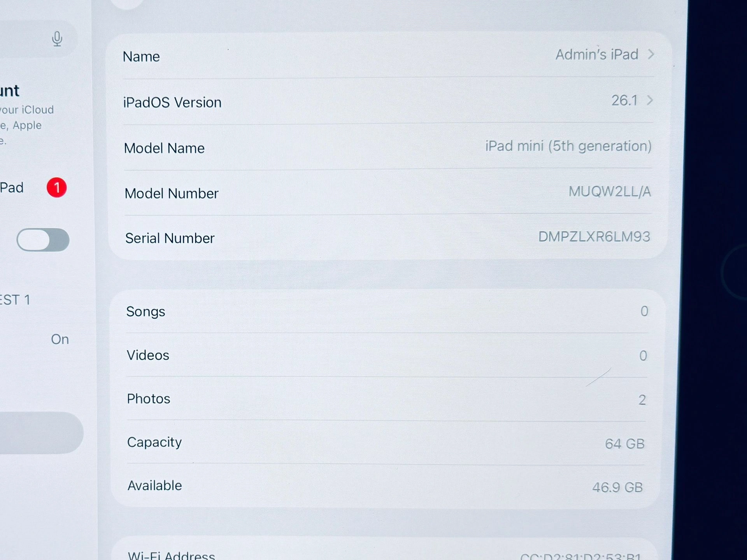Toggle the sidebar switch off or on
This screenshot has width=747, height=560.
[x=43, y=240]
